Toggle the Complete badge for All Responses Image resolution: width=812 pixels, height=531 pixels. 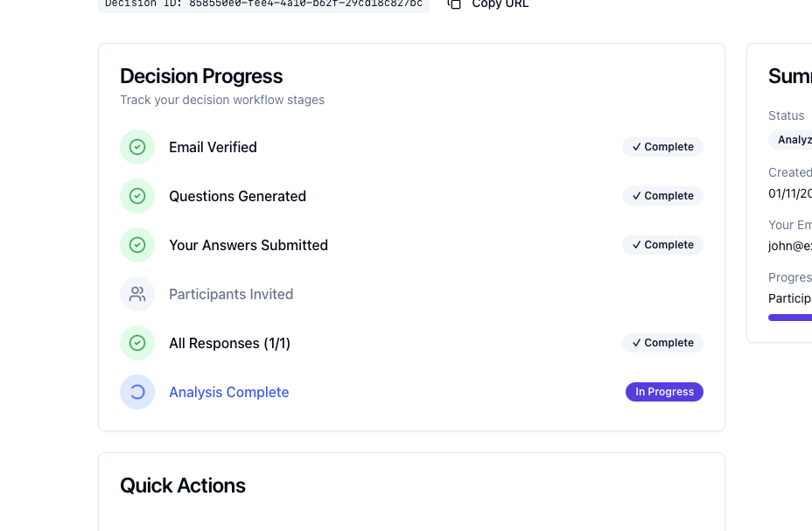662,343
